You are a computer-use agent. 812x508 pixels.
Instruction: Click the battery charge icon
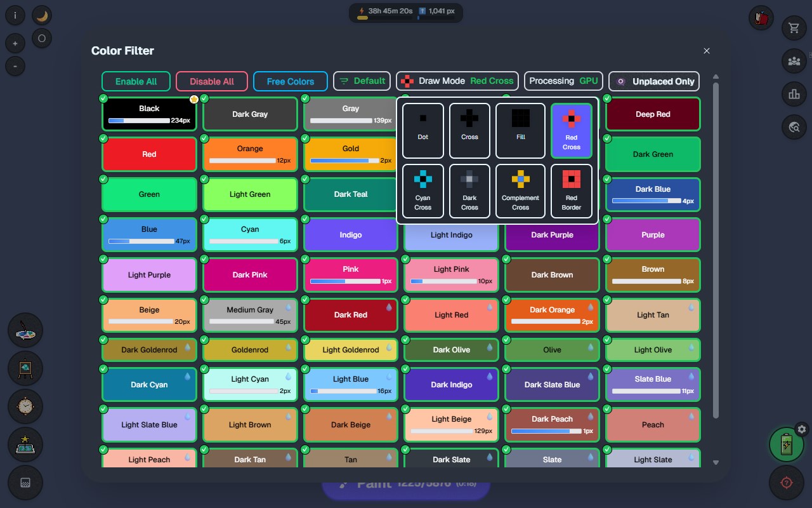point(787,444)
